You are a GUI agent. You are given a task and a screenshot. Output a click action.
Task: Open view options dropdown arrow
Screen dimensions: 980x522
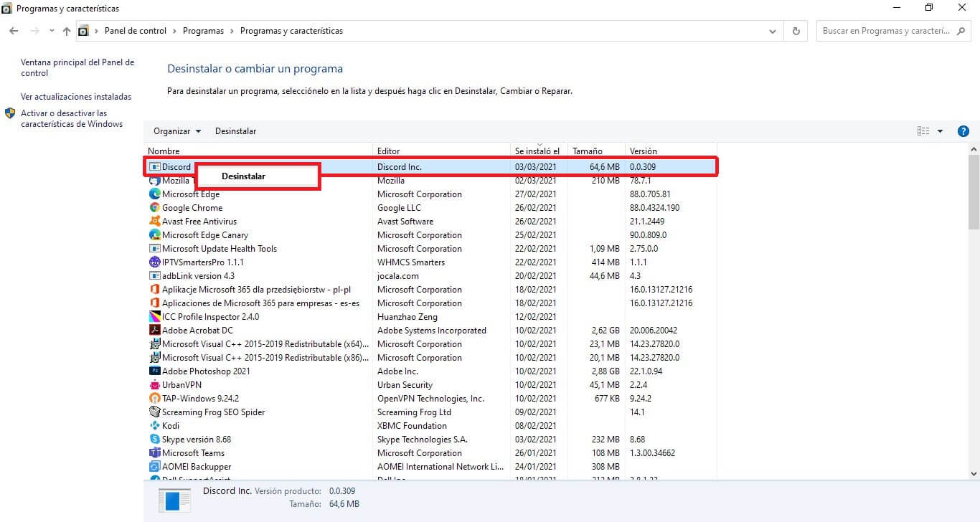click(940, 131)
